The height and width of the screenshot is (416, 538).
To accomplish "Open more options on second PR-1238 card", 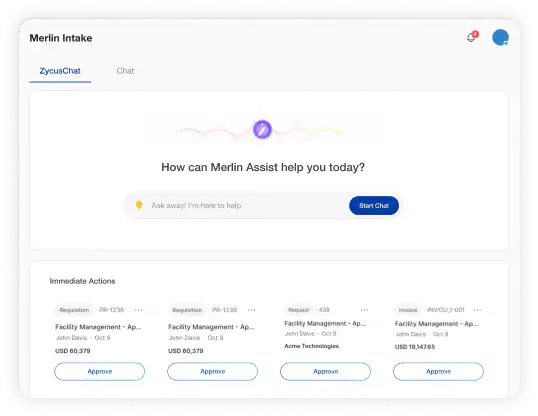I will (x=252, y=310).
